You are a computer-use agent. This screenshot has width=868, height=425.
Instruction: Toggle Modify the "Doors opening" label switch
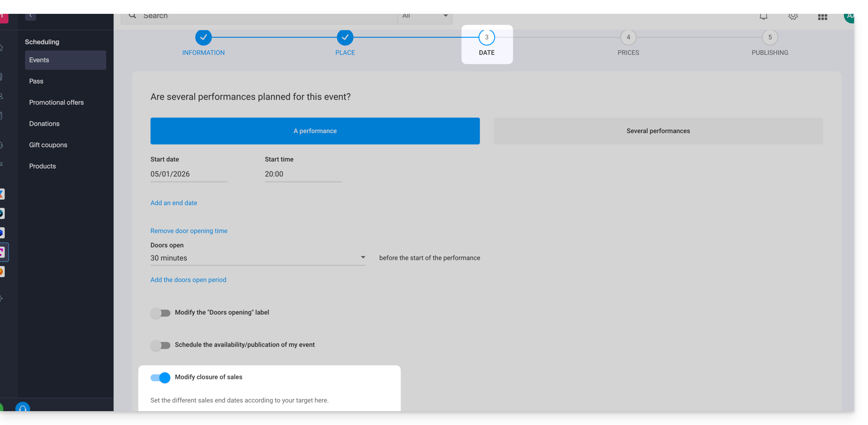(x=161, y=313)
